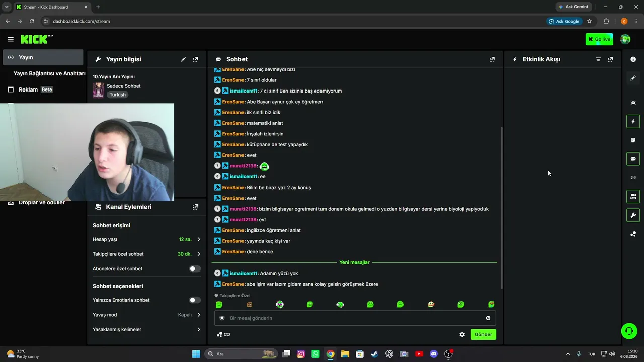
Task: Click the lightning bolt icon in right sidebar
Action: click(633, 121)
